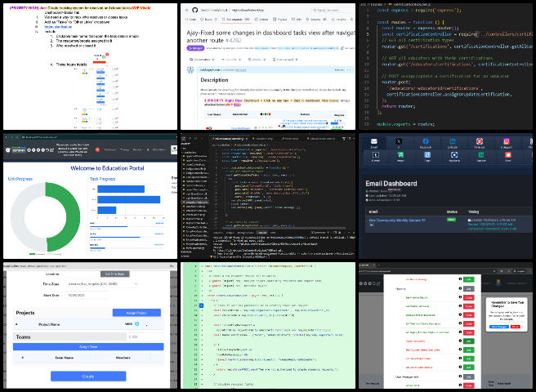Open the Code tab in GitHub
Screen dimensions: 536x392
(x=190, y=20)
